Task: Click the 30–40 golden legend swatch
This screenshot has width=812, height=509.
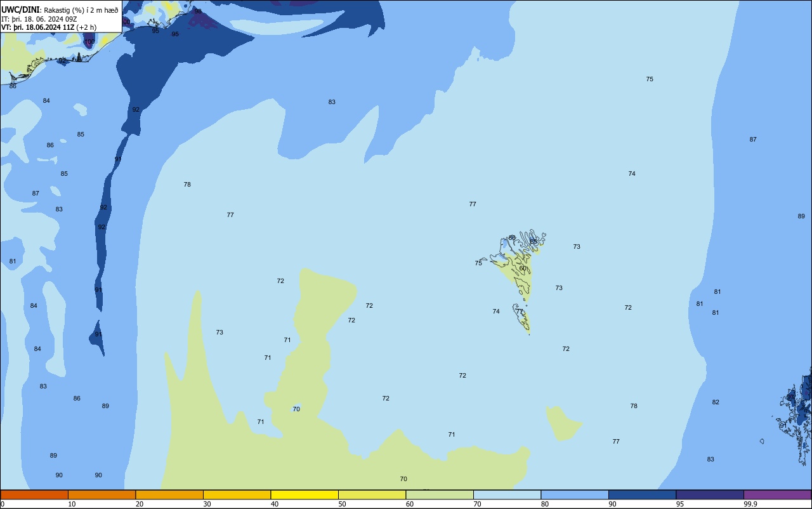Action: point(237,494)
